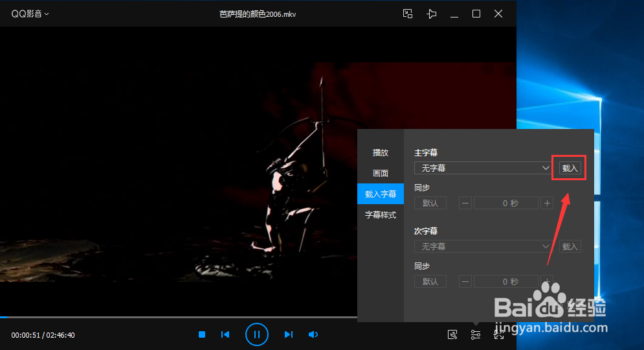
Task: Seek along the video progress bar
Action: click(179, 317)
